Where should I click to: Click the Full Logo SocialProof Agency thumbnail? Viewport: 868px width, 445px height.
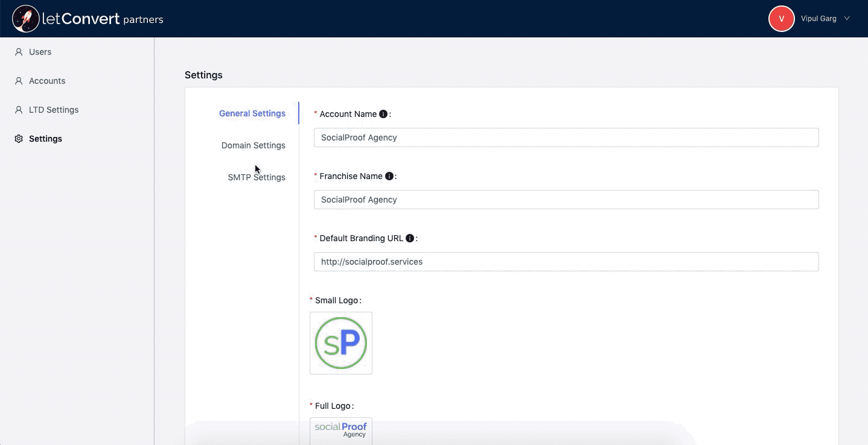(x=341, y=431)
